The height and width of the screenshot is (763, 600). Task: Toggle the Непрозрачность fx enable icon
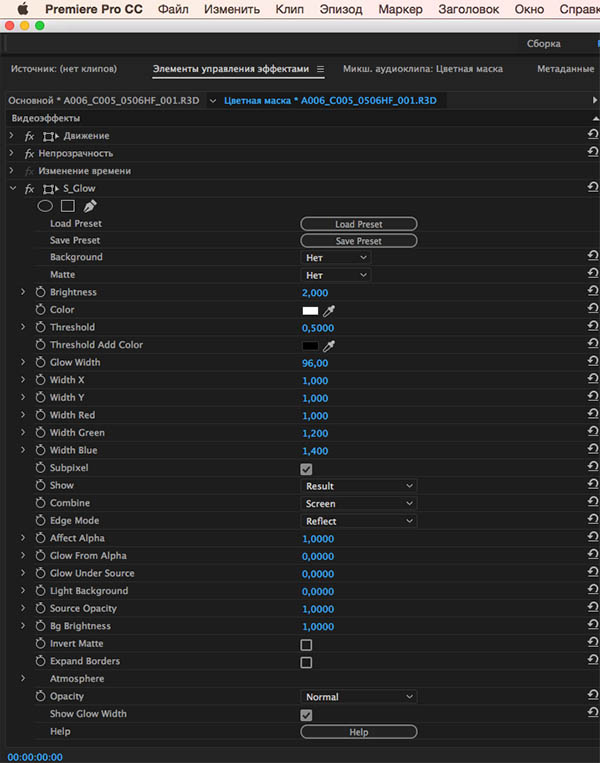coord(29,154)
